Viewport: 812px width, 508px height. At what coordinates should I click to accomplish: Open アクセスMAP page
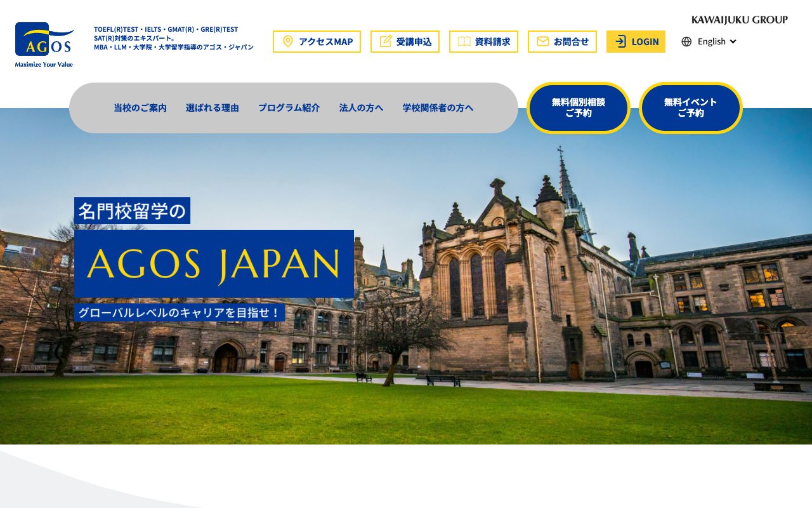(317, 41)
